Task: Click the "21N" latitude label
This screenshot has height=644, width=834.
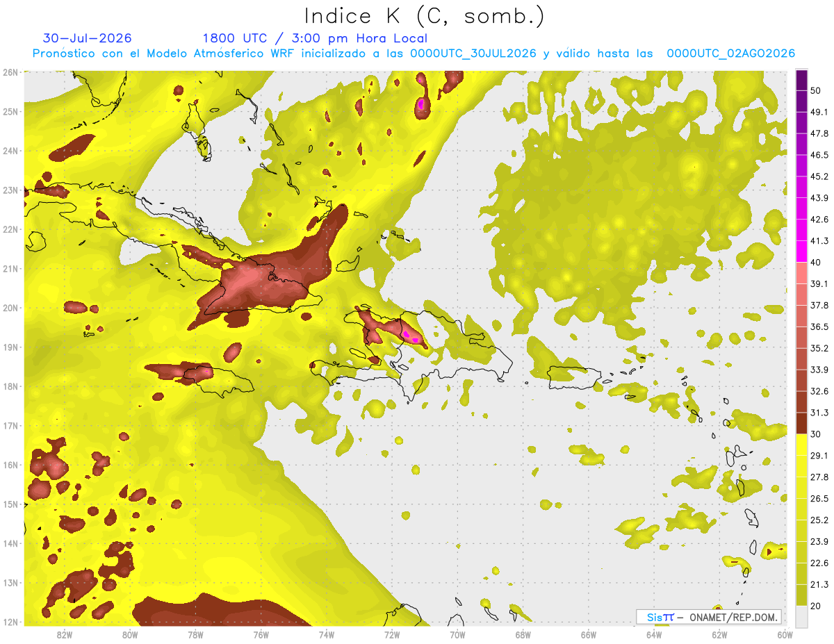Action: coord(10,268)
